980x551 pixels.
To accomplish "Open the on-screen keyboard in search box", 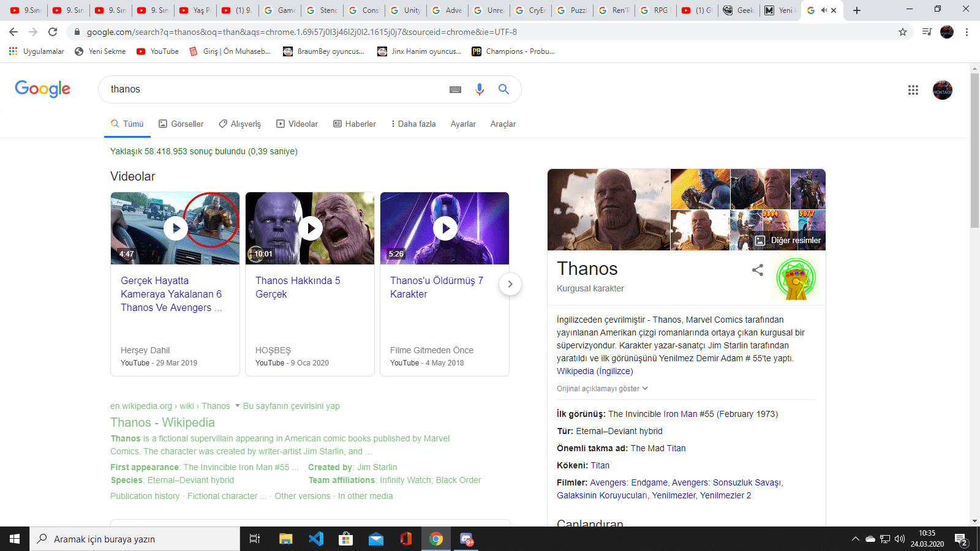I will pyautogui.click(x=455, y=89).
